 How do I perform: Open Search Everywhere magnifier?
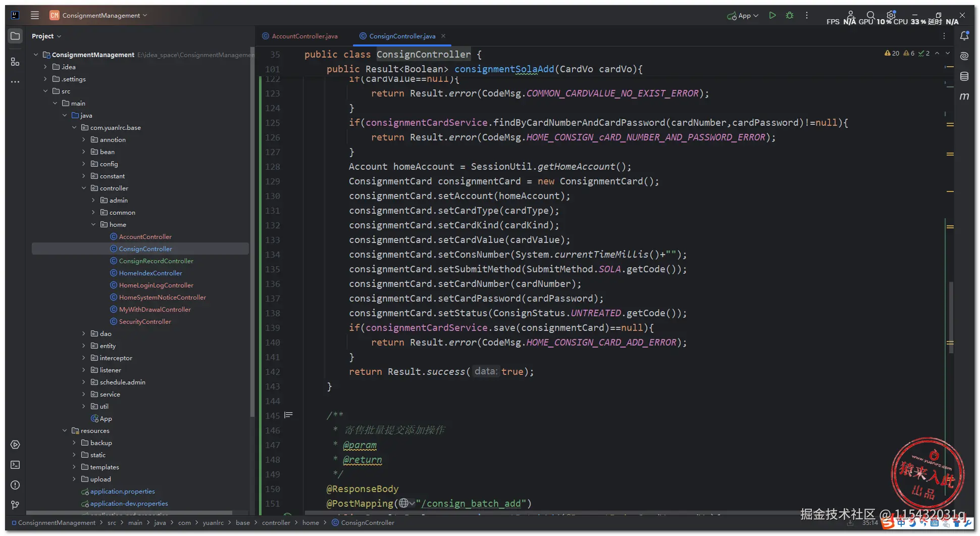[x=870, y=15]
